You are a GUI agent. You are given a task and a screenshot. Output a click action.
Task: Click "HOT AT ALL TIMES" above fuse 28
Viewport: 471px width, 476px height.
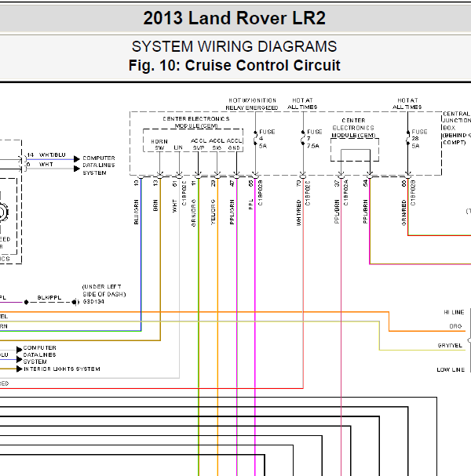point(407,104)
